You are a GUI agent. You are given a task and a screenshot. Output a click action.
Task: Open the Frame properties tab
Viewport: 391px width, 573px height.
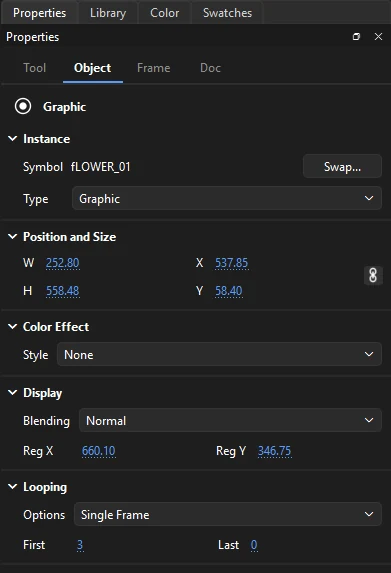click(x=153, y=68)
